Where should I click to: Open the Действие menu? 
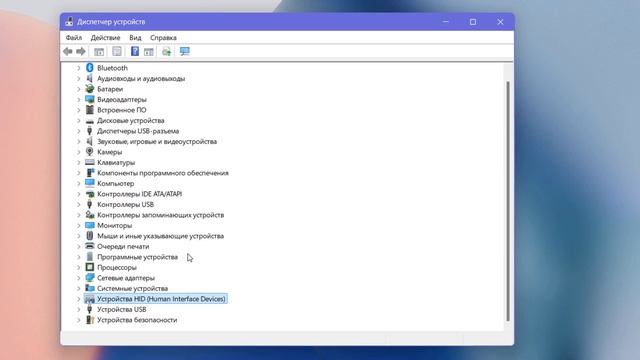tap(105, 38)
